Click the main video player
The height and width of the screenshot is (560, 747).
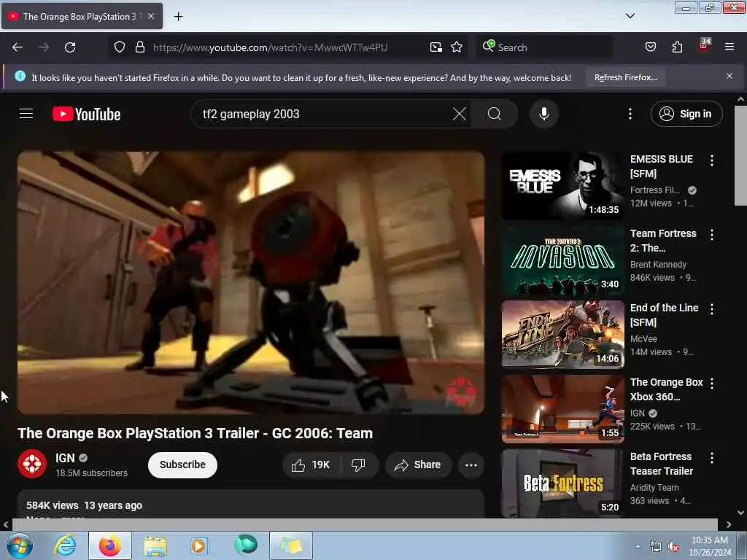point(251,282)
